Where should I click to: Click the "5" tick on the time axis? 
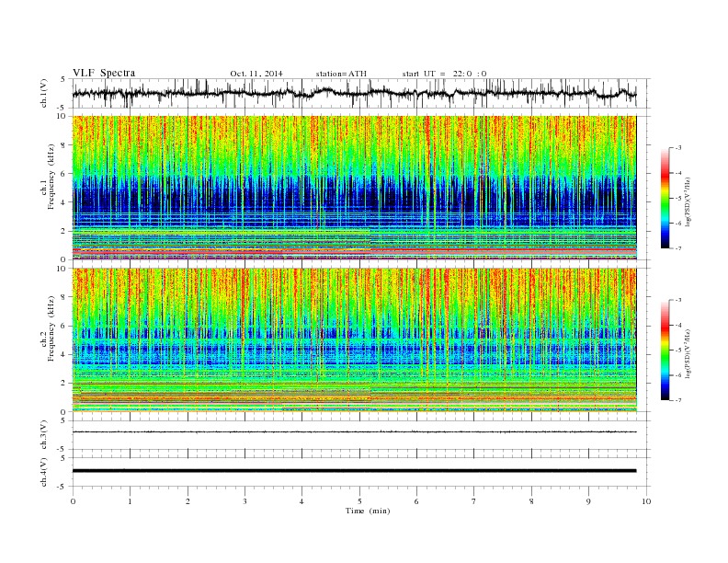click(x=359, y=501)
